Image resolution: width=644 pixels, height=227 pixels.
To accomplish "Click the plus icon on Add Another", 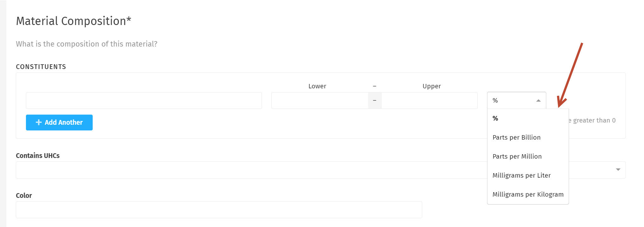I will [x=39, y=122].
